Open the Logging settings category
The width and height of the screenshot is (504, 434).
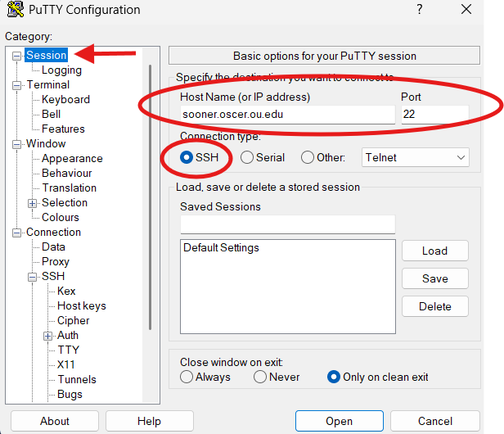61,70
